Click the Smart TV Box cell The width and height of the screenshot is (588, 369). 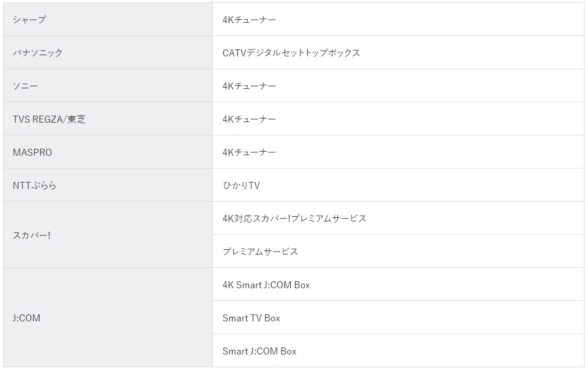pyautogui.click(x=398, y=318)
